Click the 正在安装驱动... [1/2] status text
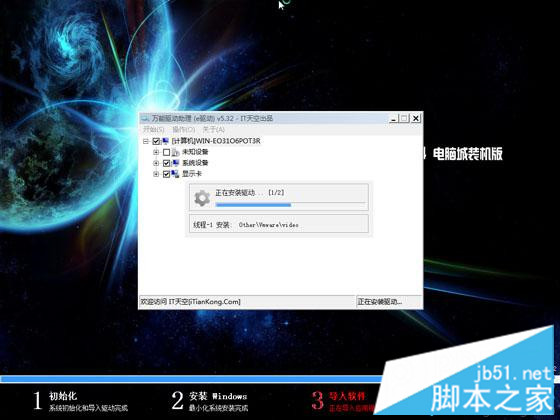 click(250, 193)
